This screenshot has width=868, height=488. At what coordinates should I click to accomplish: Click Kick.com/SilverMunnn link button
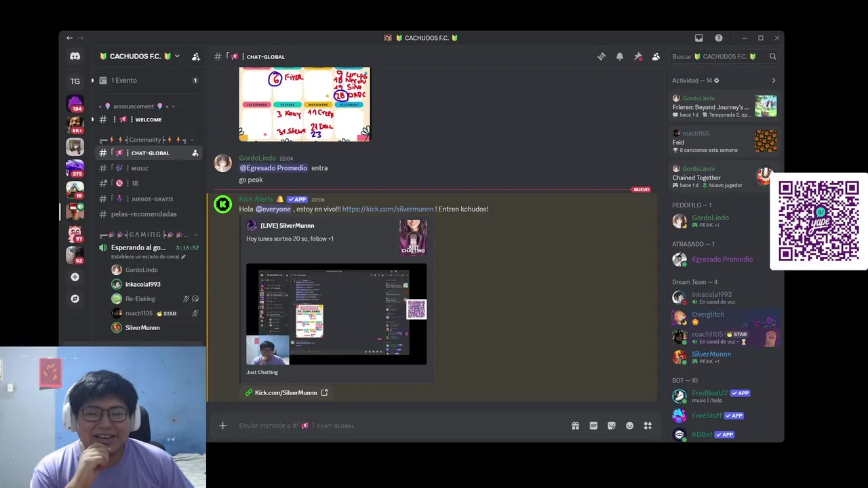tap(286, 392)
